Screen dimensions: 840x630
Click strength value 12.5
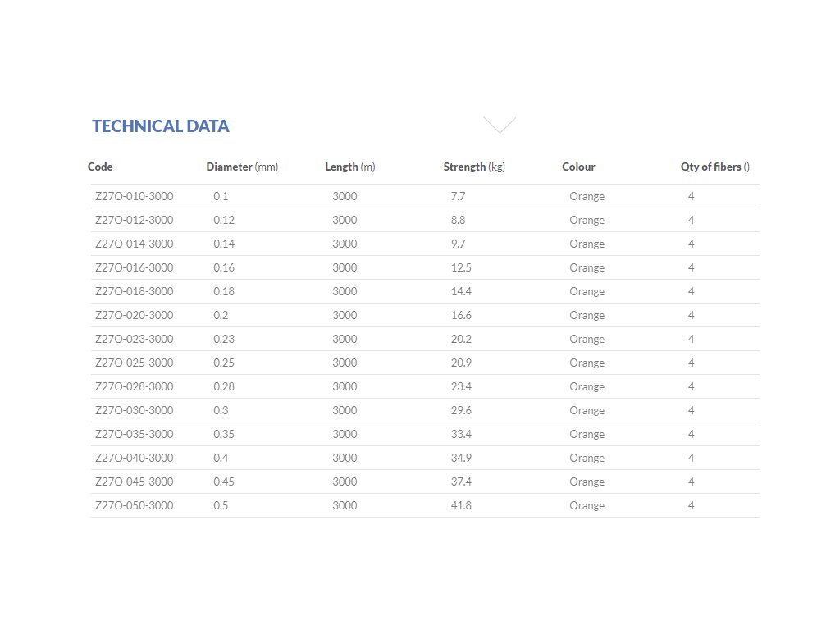click(x=461, y=267)
